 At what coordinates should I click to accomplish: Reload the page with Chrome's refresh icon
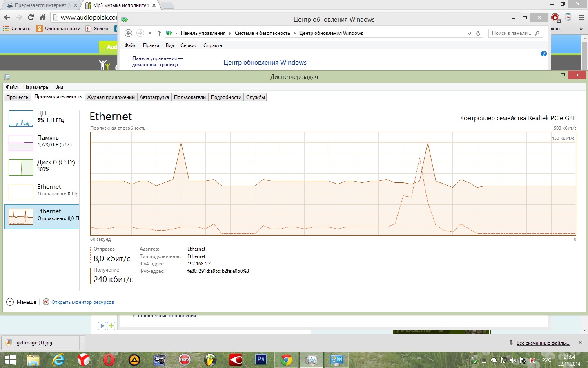tap(31, 17)
